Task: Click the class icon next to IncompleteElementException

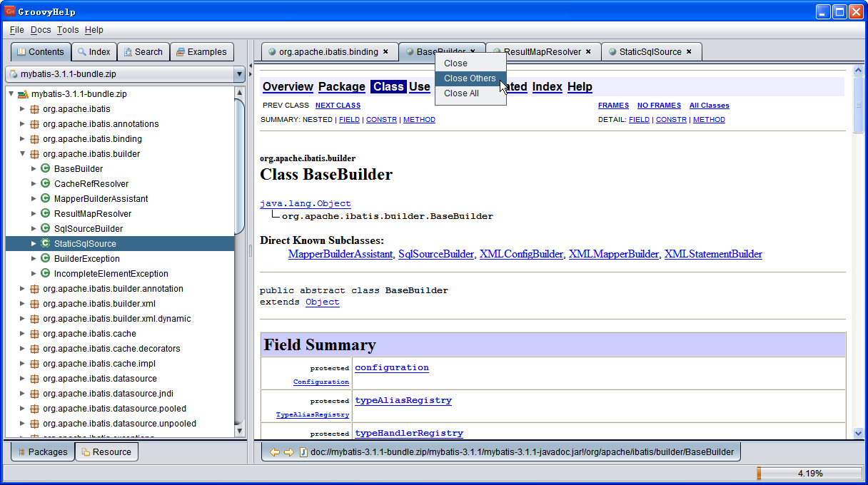Action: pos(46,274)
